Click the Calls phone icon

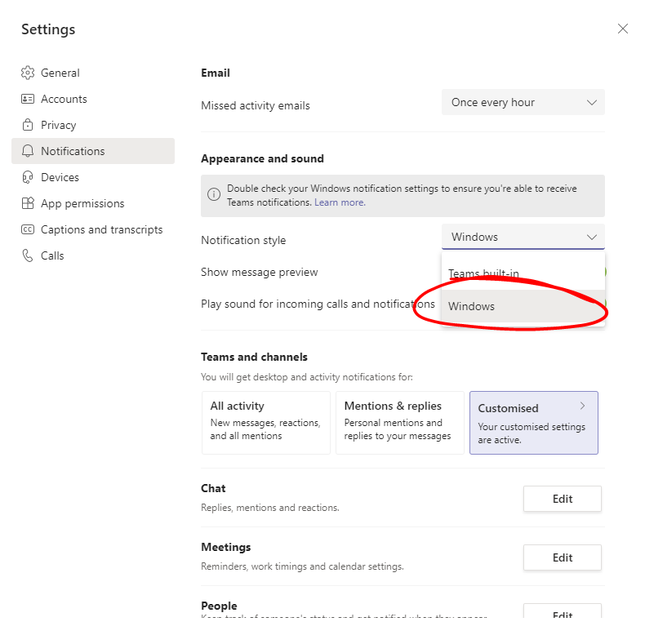(28, 255)
